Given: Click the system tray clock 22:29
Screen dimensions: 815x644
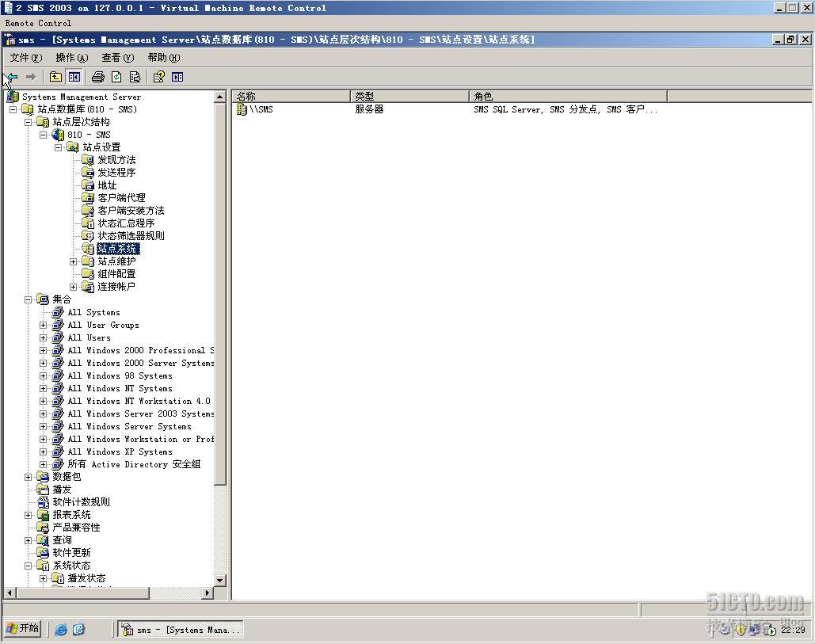Looking at the screenshot, I should point(793,630).
